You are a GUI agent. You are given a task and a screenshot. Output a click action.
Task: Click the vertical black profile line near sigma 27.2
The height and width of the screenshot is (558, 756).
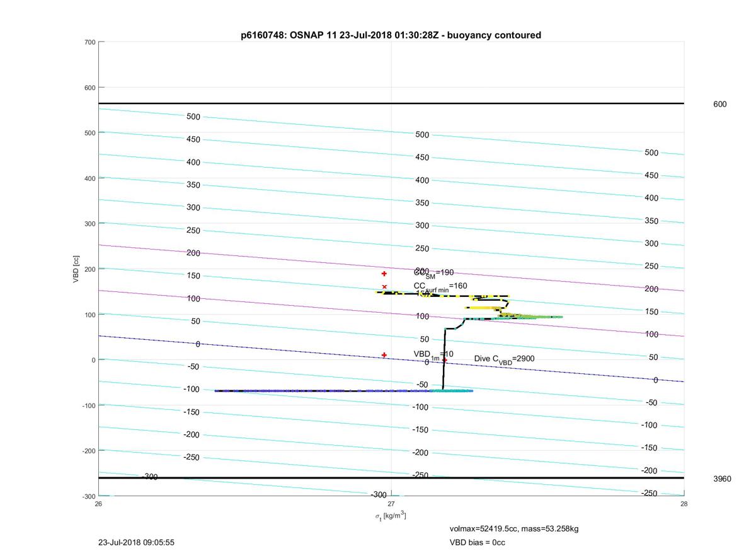click(444, 359)
